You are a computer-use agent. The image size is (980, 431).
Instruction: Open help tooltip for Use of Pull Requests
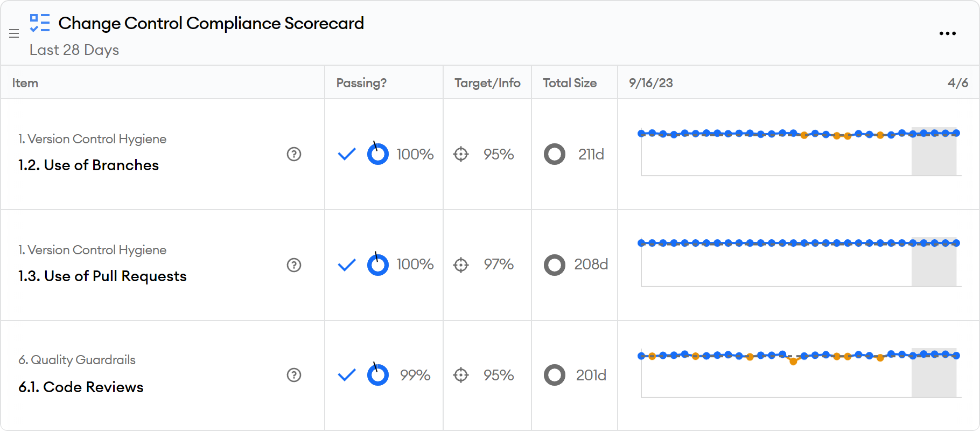294,265
